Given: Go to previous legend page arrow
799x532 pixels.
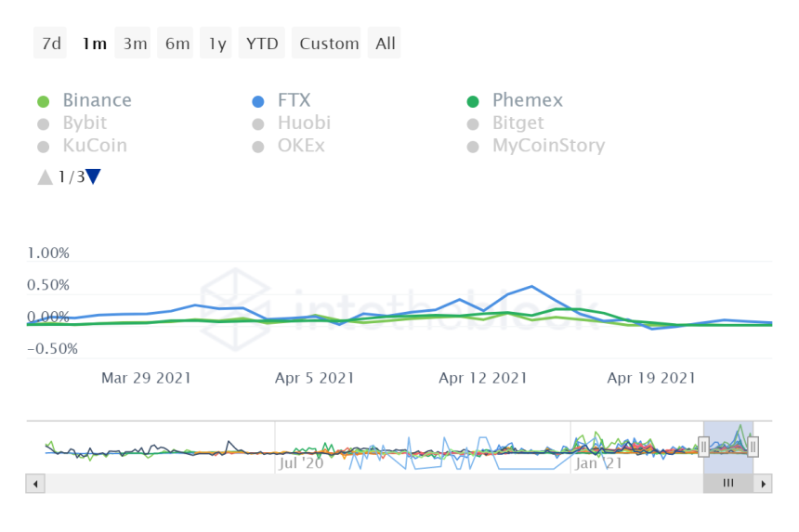Looking at the screenshot, I should [x=45, y=176].
